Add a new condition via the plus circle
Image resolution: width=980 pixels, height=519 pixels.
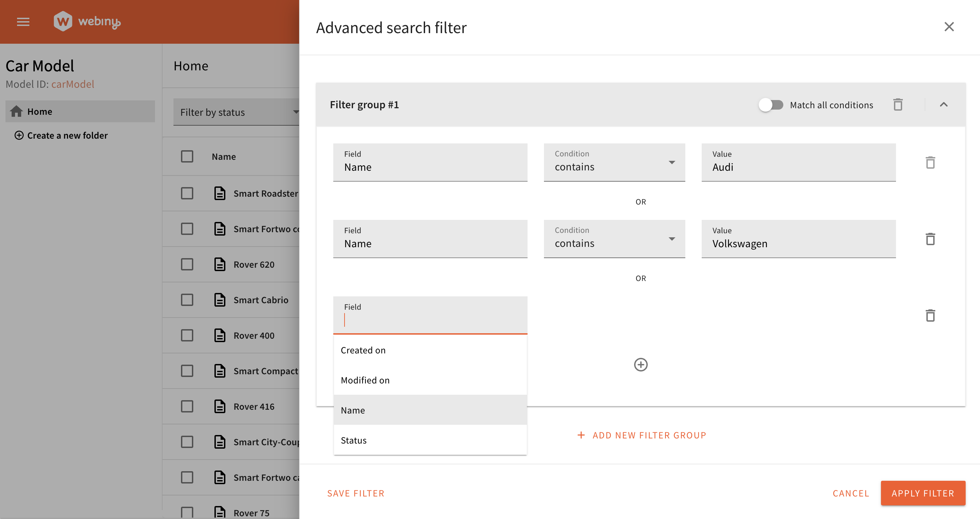(641, 365)
